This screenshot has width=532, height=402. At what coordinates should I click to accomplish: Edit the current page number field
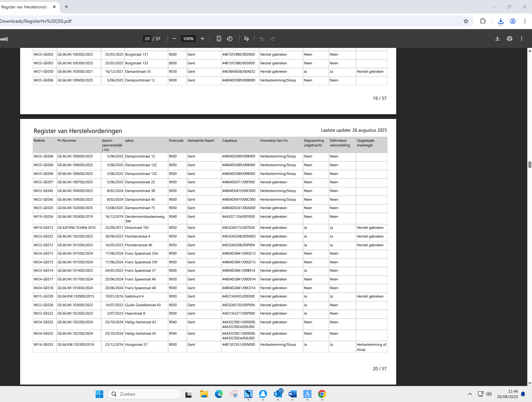point(147,39)
